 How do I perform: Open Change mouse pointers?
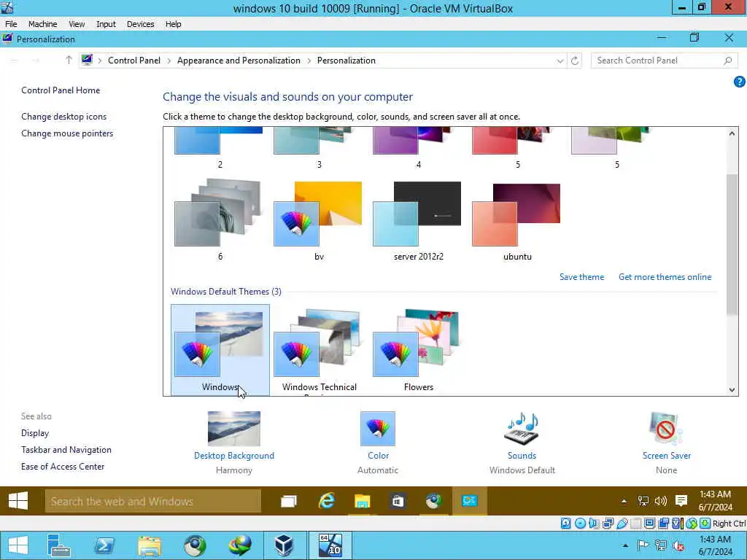[x=67, y=133]
